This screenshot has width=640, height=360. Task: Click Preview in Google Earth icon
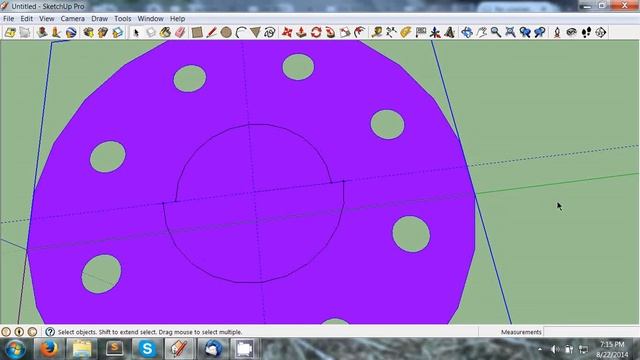tap(71, 32)
